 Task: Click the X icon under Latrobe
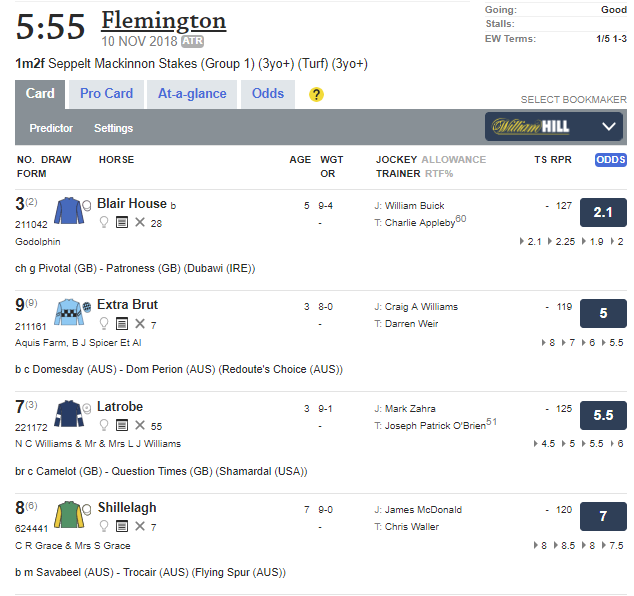tap(139, 426)
